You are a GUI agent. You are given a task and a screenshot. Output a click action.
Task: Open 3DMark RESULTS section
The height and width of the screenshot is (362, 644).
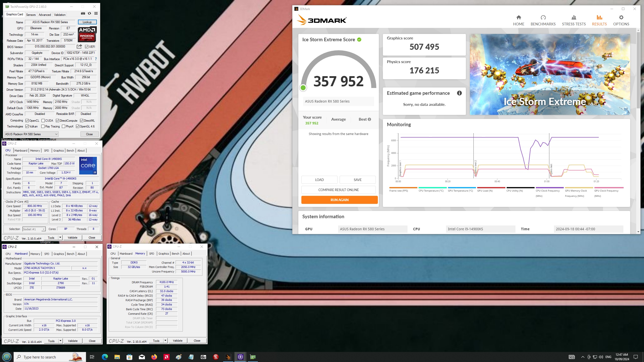pos(599,20)
